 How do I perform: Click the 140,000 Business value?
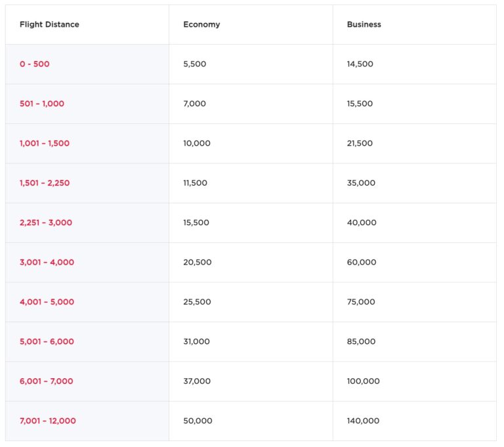click(363, 421)
